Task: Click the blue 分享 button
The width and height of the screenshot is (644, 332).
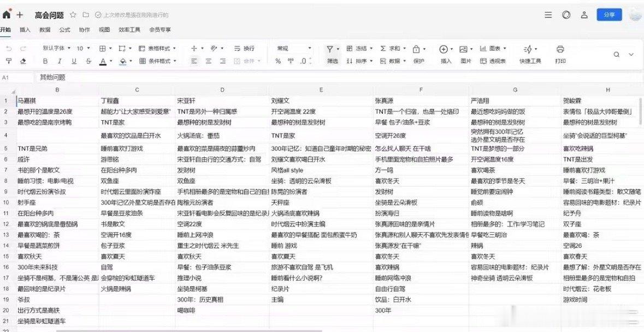Action: click(x=609, y=15)
